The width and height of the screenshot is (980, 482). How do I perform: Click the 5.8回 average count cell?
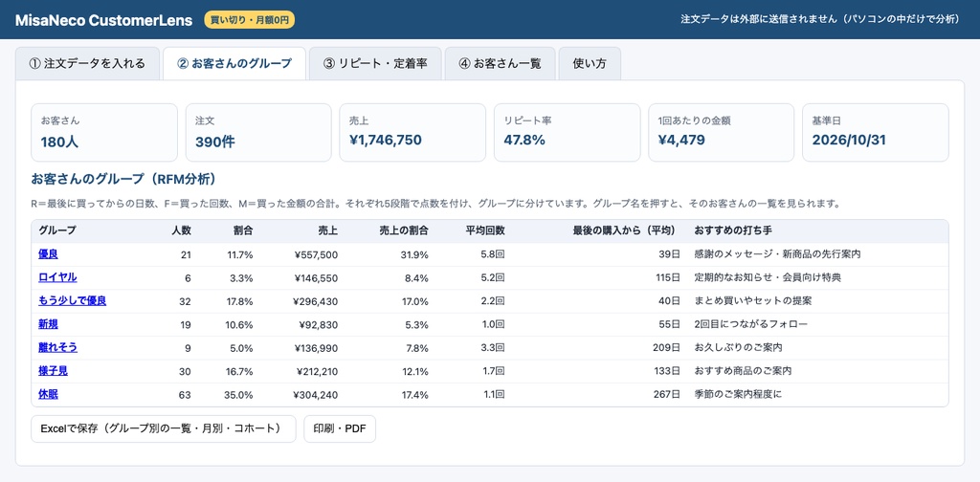click(493, 254)
